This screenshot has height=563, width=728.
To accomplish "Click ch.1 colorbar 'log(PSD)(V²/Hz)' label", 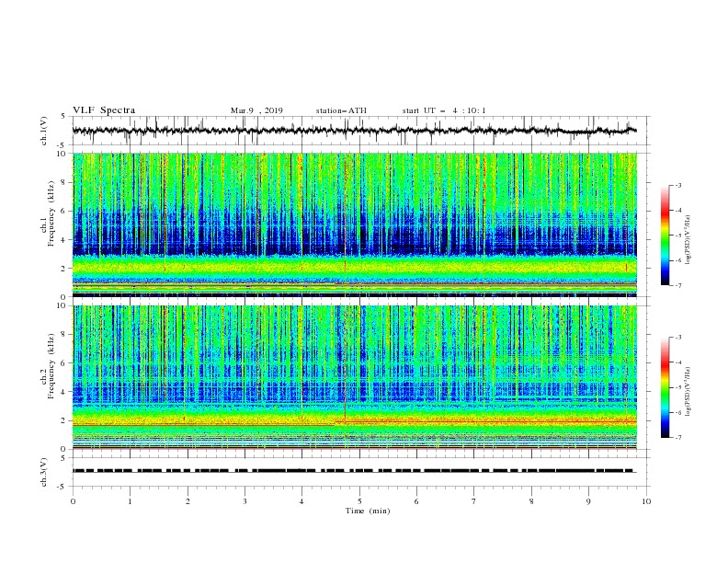I will tap(688, 240).
